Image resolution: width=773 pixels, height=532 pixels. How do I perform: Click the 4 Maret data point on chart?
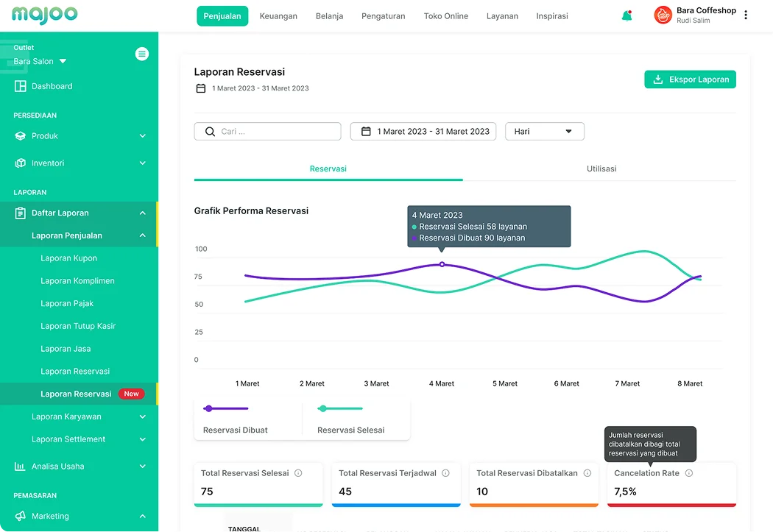click(442, 264)
